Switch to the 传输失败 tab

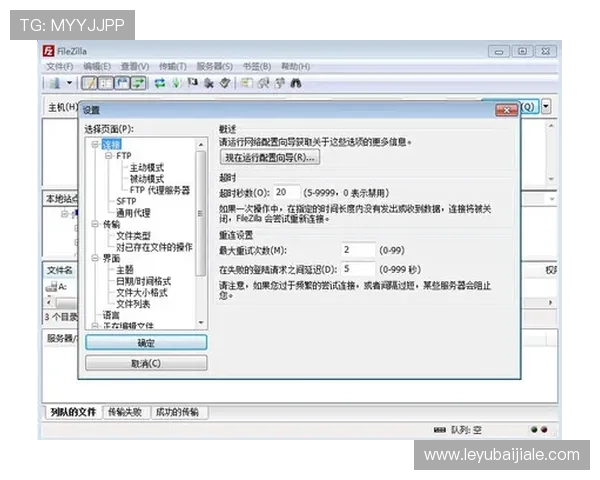pos(125,412)
